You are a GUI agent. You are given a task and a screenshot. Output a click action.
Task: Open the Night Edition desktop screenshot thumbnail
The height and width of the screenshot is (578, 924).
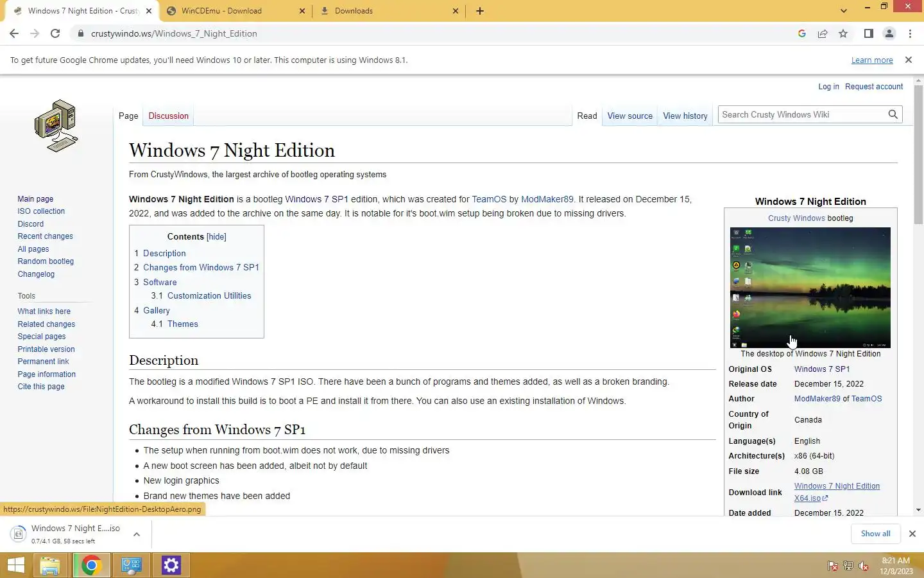[x=810, y=287]
